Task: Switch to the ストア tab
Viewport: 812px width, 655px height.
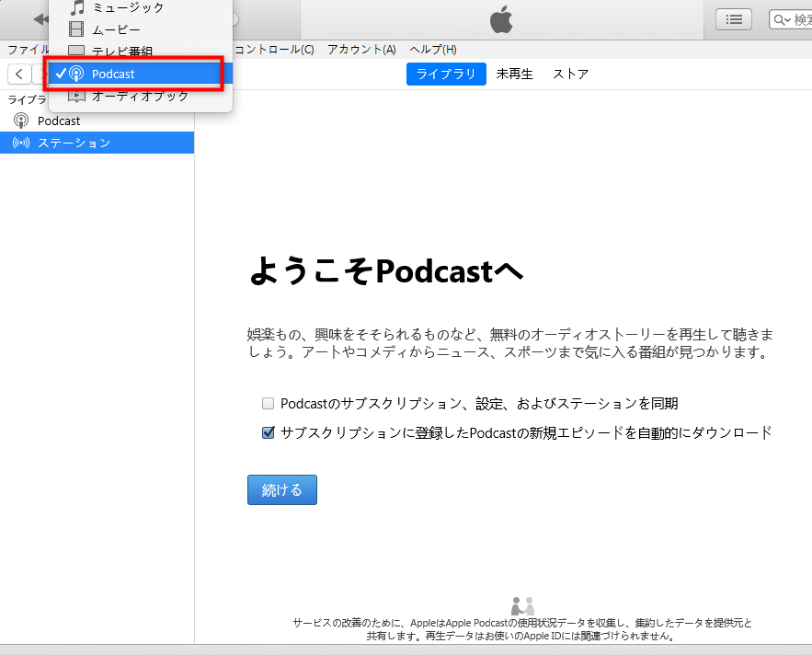Action: coord(571,75)
